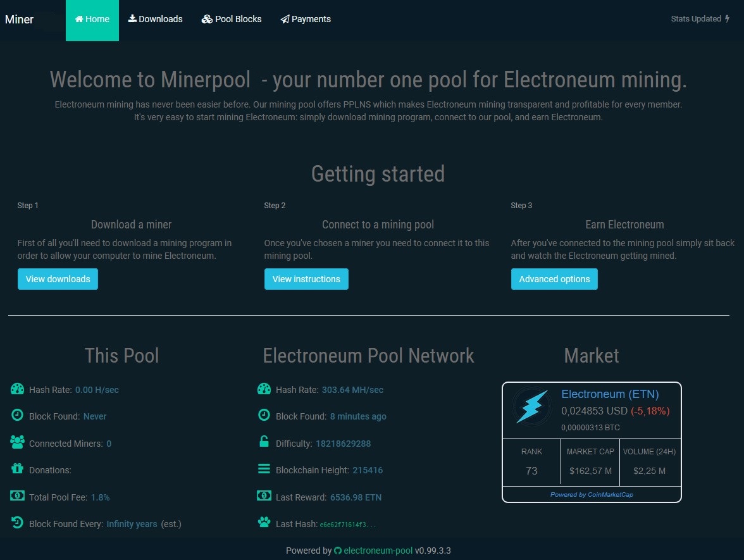Click This Pool hash rate gauge icon

(x=17, y=389)
